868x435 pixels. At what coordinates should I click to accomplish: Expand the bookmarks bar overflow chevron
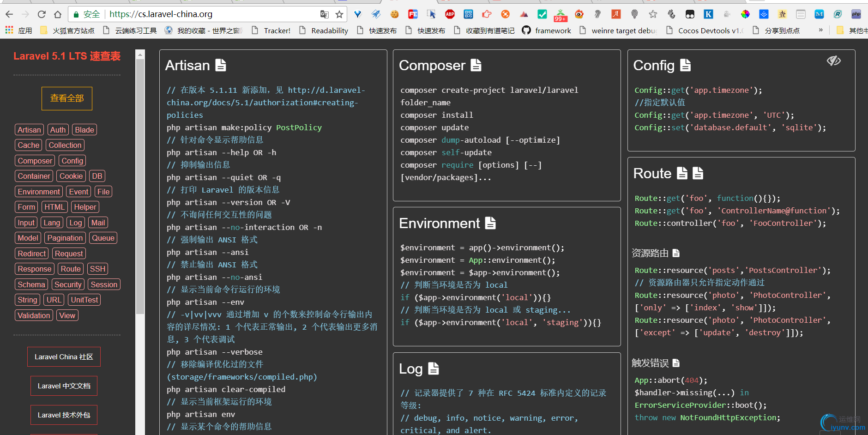(820, 30)
